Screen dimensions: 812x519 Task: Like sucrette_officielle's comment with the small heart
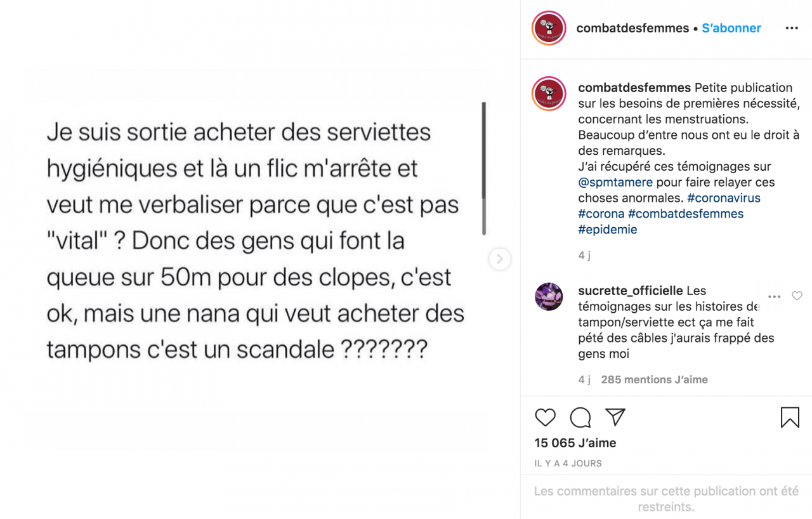797,295
